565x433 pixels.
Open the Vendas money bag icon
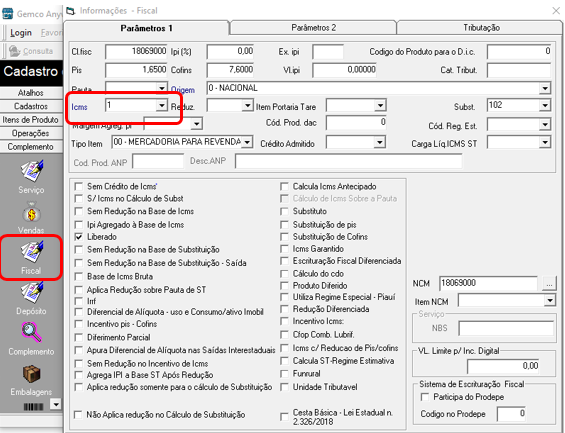[31, 213]
